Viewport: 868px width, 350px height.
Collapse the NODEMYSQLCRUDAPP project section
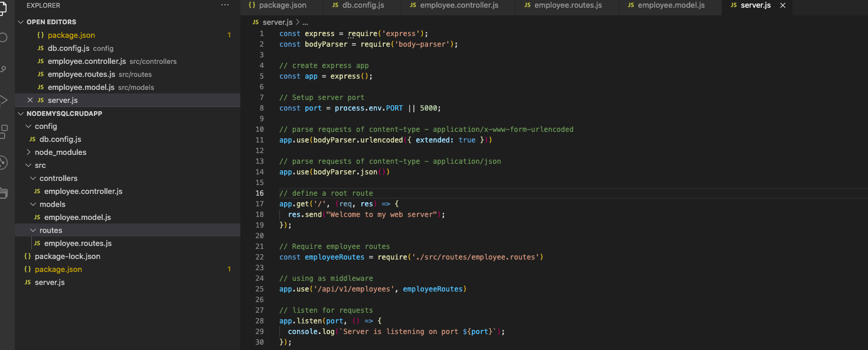[22, 114]
